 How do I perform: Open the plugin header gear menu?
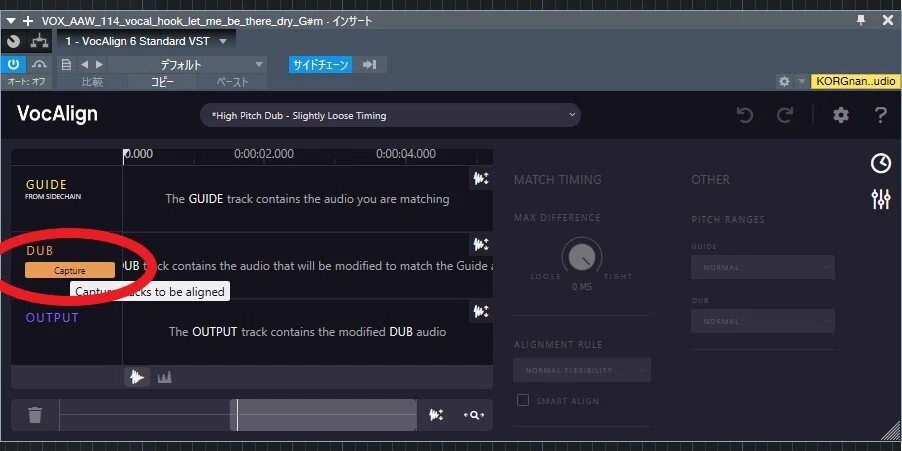coord(784,82)
